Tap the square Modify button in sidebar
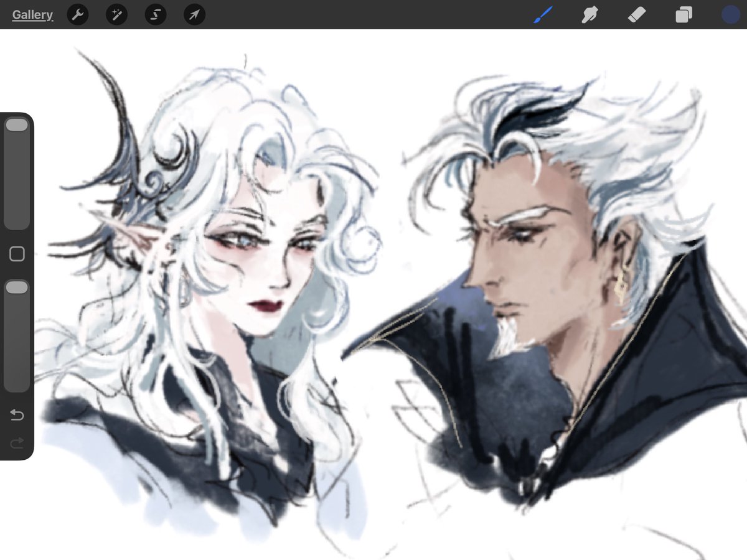 (17, 254)
